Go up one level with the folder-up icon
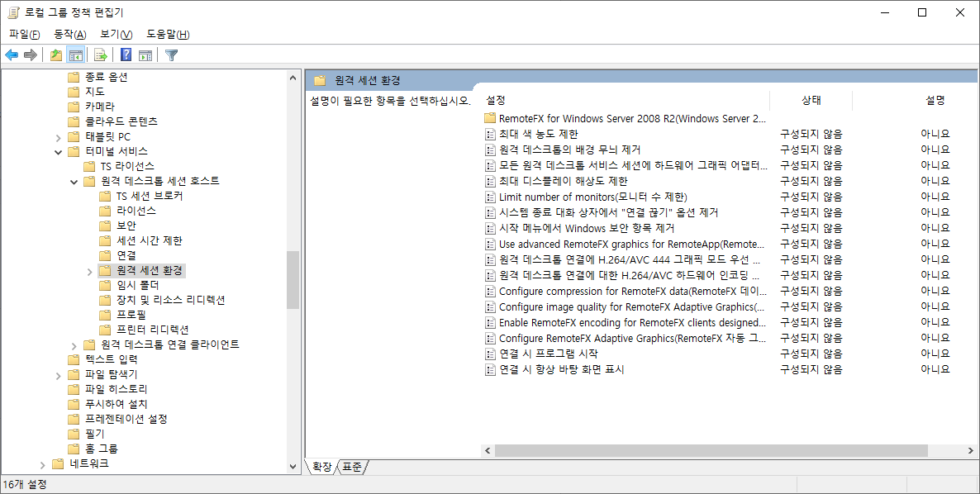Image resolution: width=980 pixels, height=494 pixels. coord(56,55)
